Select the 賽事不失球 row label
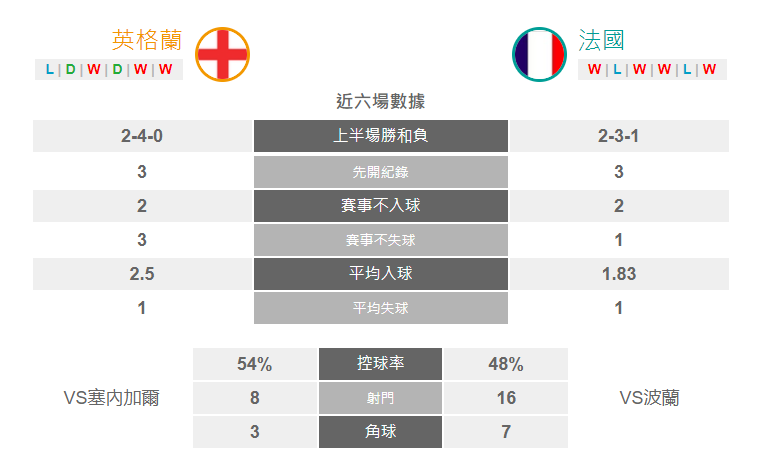 (381, 240)
